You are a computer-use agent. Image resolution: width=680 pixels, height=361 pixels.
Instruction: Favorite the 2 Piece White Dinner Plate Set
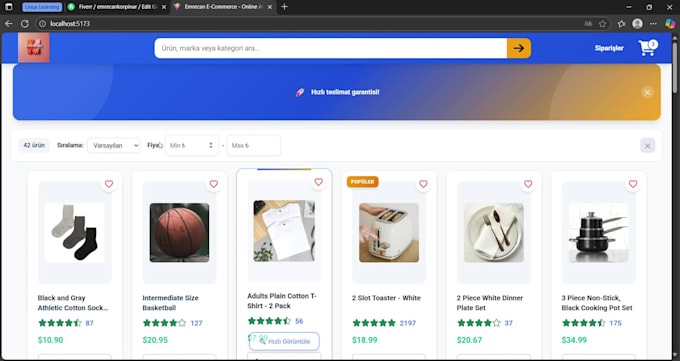pyautogui.click(x=528, y=184)
